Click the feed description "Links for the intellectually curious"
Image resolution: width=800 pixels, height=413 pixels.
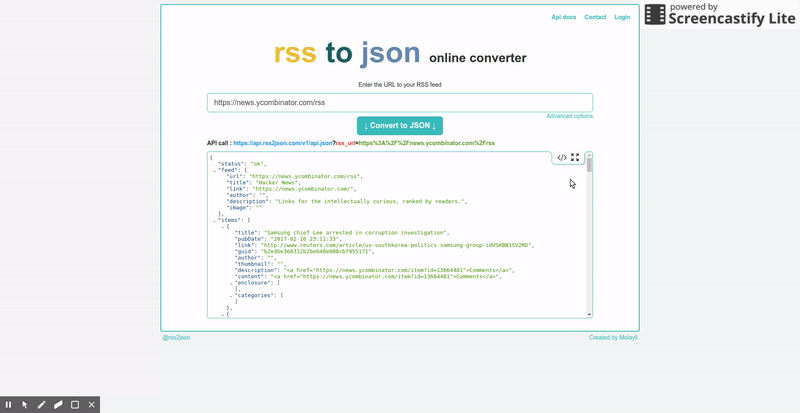coord(370,202)
